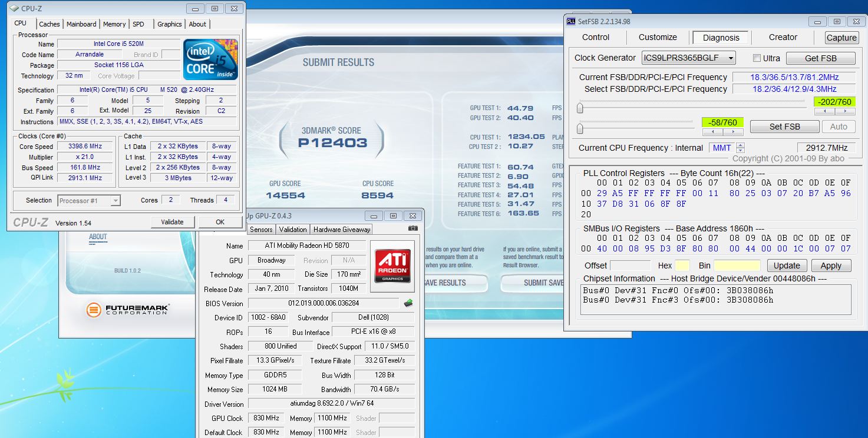Select the Memory tab in CPU-Z
Viewport: 868px width, 438px height.
114,24
